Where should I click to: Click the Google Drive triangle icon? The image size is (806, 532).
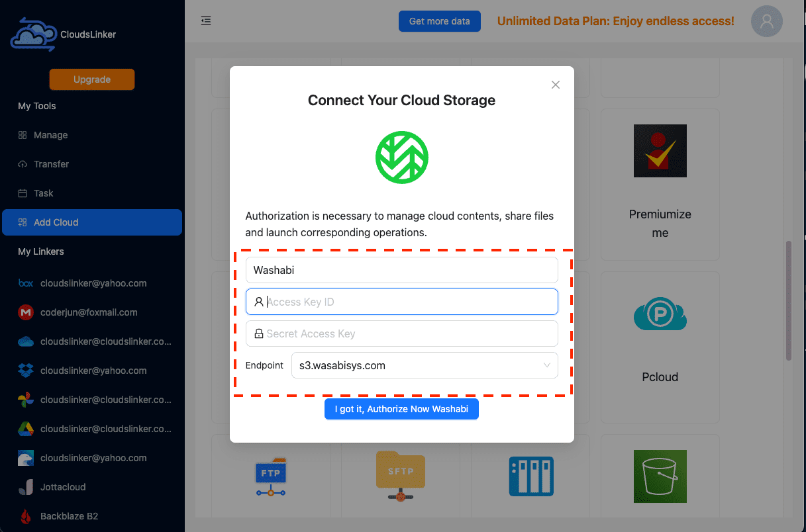(x=26, y=429)
